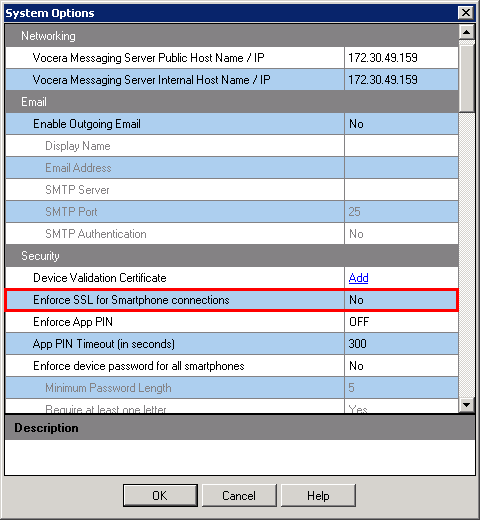Open Help for System Options

click(318, 496)
